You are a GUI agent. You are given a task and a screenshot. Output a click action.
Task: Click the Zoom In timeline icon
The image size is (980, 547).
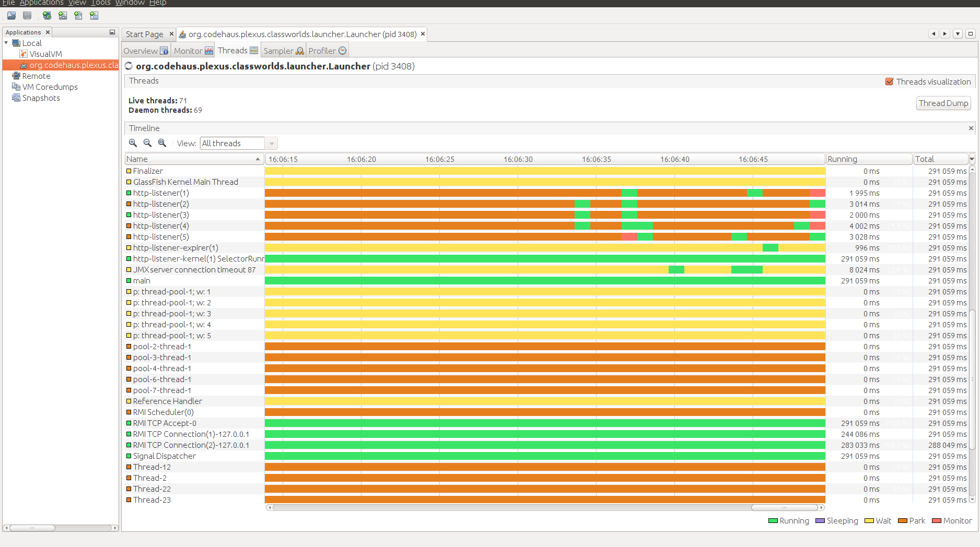coord(133,143)
